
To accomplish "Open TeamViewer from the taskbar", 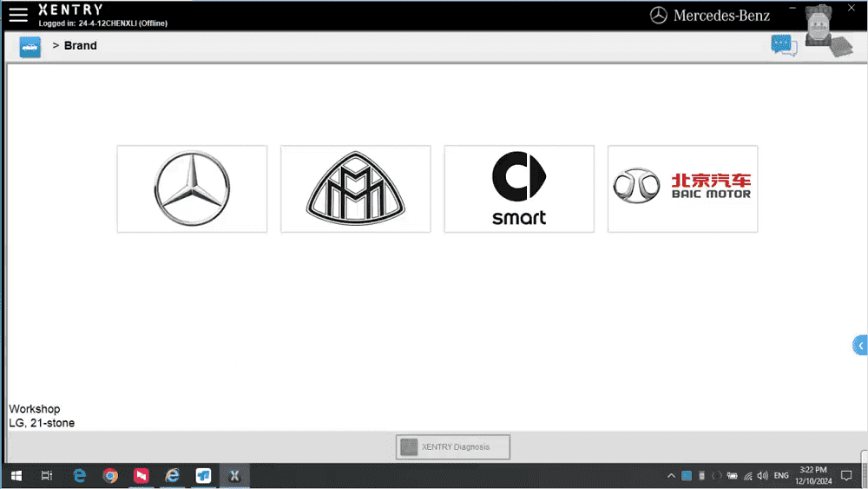I will tap(203, 476).
